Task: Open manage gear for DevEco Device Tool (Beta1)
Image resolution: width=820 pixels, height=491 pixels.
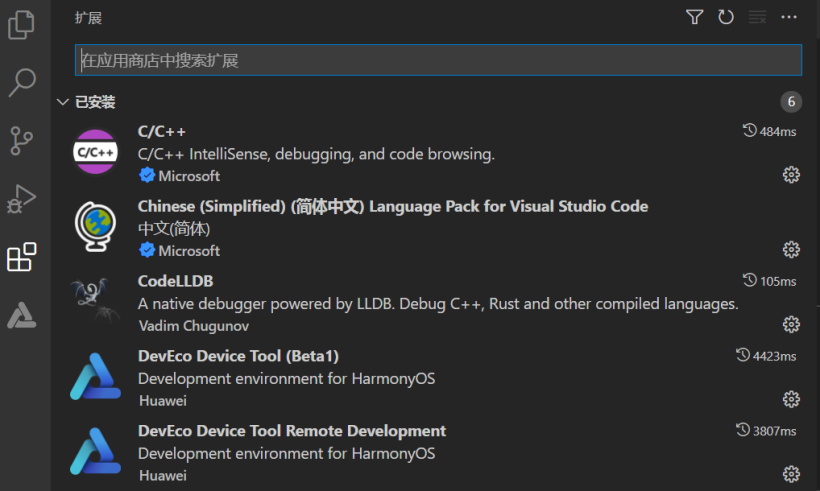Action: pos(791,399)
